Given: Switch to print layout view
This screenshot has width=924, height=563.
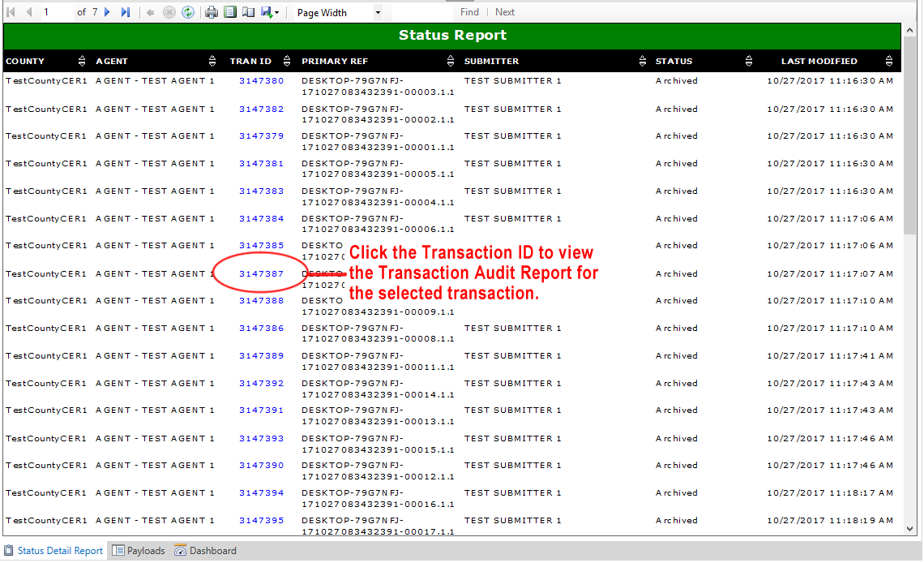Looking at the screenshot, I should point(230,12).
